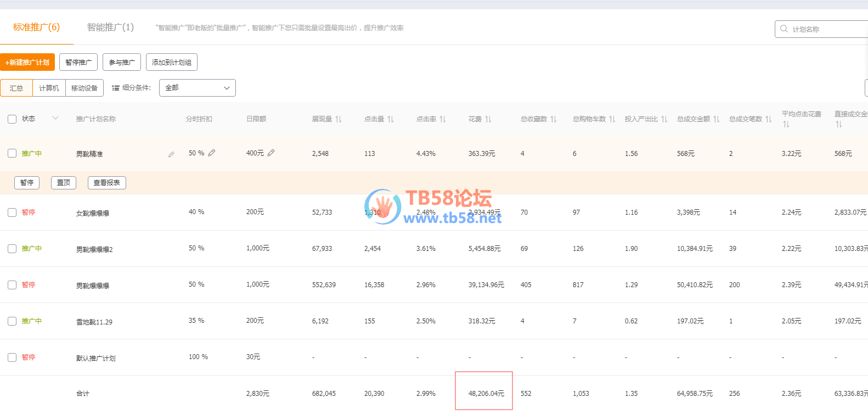Tick the select-all checkbox in table header
The height and width of the screenshot is (414, 868).
tap(12, 119)
